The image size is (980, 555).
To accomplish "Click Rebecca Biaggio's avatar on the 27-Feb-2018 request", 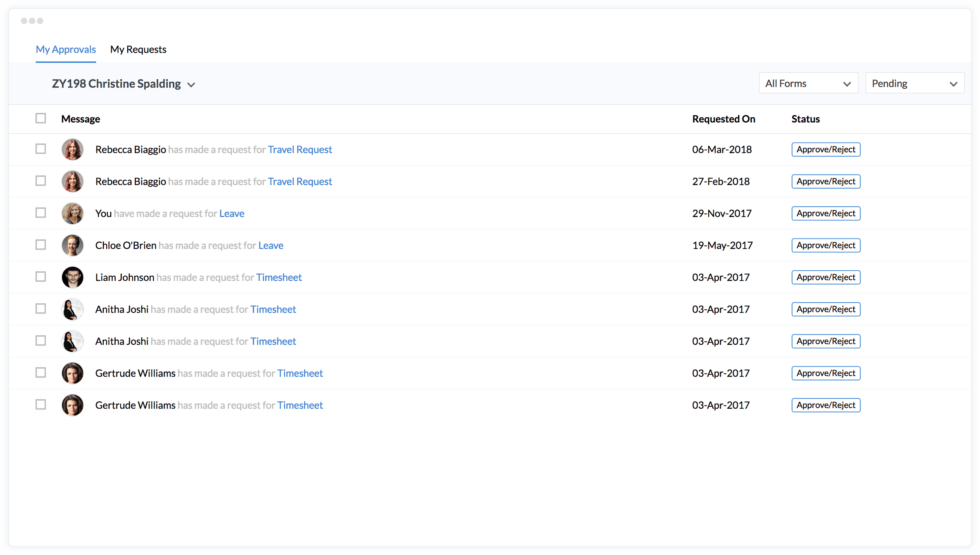I will tap(72, 181).
